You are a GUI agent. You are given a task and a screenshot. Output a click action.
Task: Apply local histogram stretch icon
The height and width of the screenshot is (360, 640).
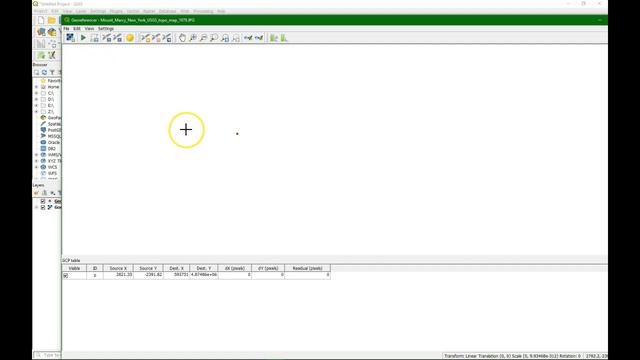coord(284,38)
